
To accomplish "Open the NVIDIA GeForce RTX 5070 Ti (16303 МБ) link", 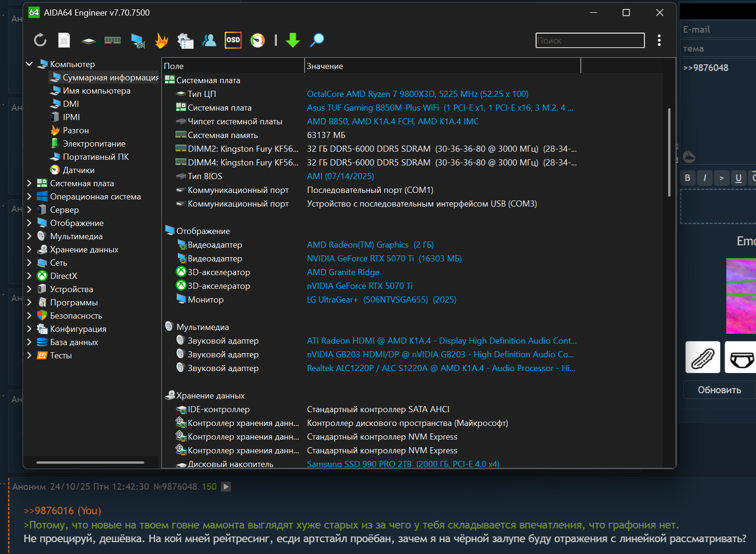I will coord(384,259).
